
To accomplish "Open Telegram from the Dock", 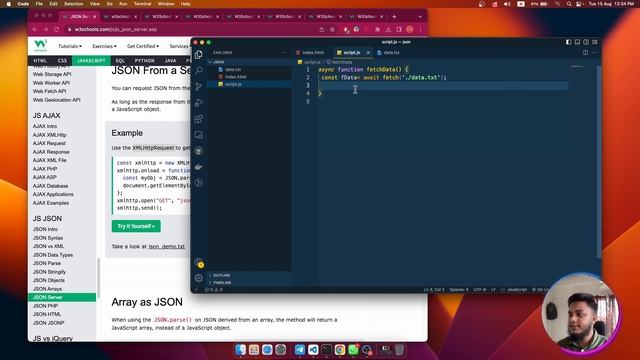I will [300, 350].
